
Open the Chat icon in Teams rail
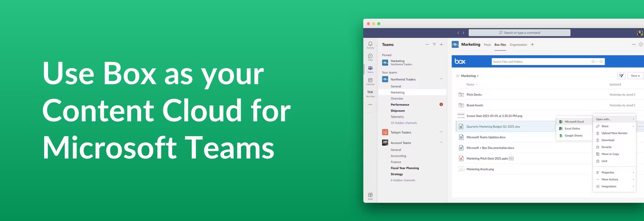pos(370,57)
